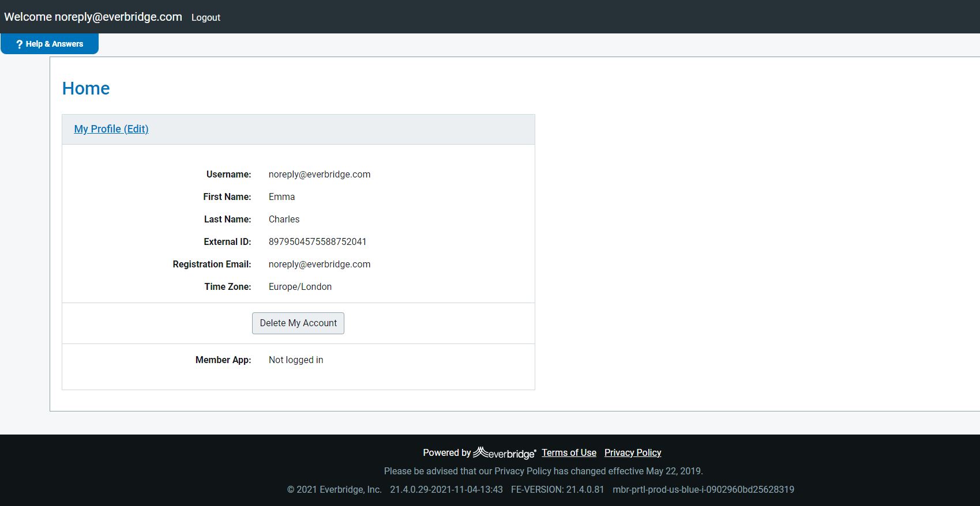Click the 2021 Everbridge copyright text
The image size is (980, 506).
point(335,490)
